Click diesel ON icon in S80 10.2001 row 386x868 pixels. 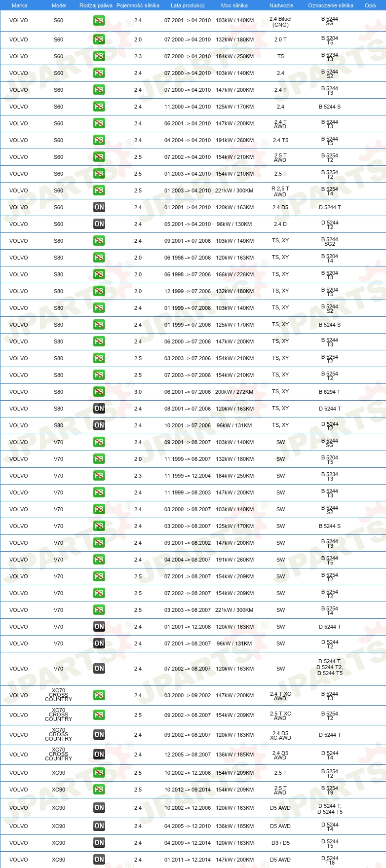pyautogui.click(x=99, y=425)
